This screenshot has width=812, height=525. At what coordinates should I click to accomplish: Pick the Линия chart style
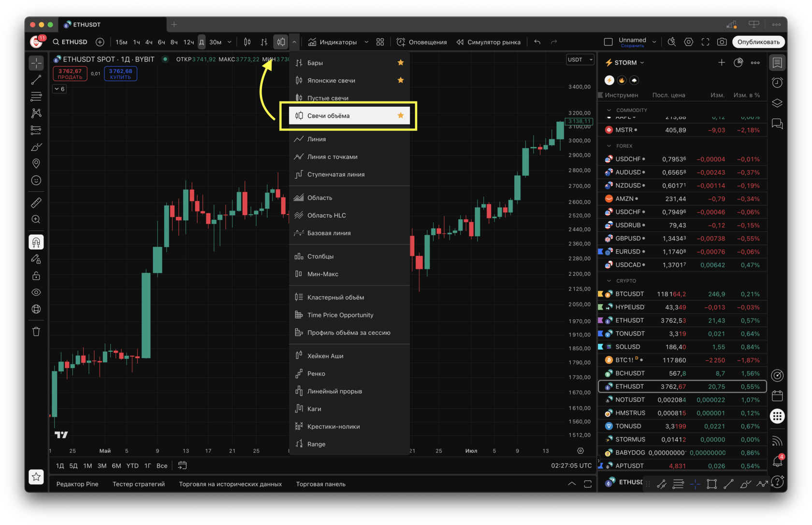[x=349, y=139]
